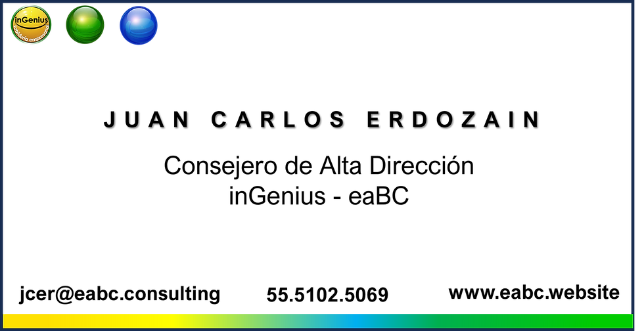Click the title Consejero de Alta Dirección

coord(319,166)
